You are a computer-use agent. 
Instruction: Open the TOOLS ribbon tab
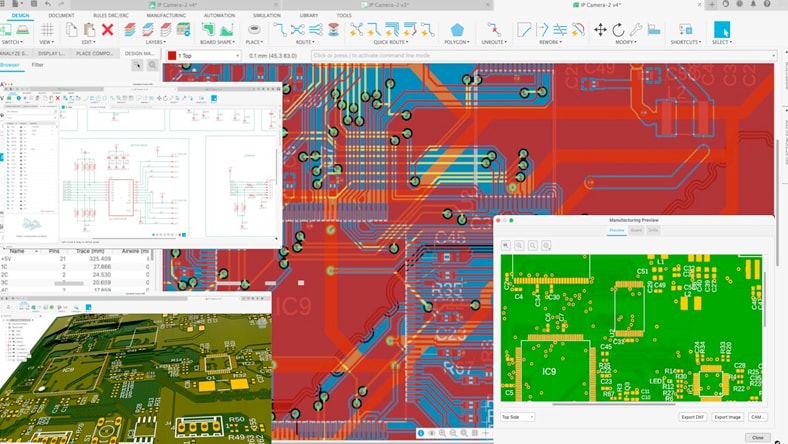tap(344, 16)
